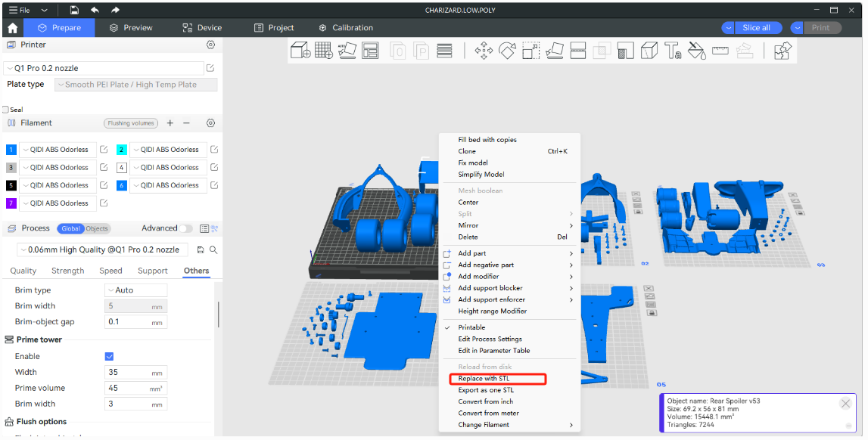Open the Color painting bucket tool
Image resolution: width=868 pixels, height=440 pixels.
coord(696,51)
